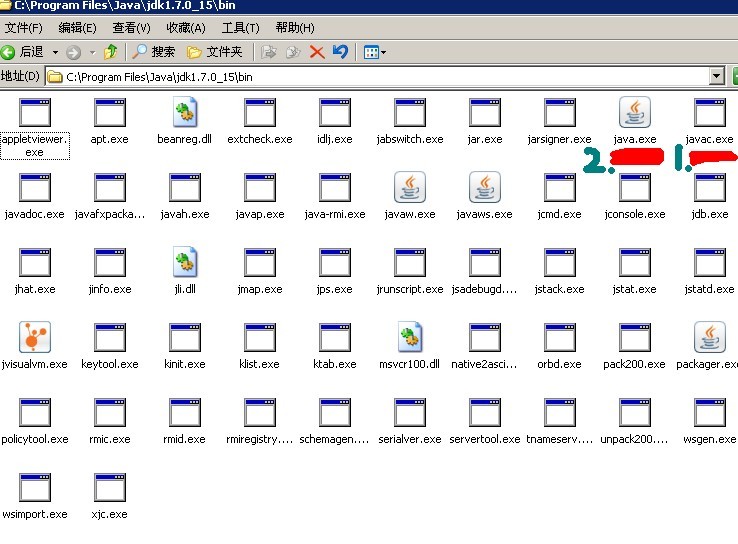738x544 pixels.
Task: Open the 编辑(E) menu
Action: pos(78,28)
